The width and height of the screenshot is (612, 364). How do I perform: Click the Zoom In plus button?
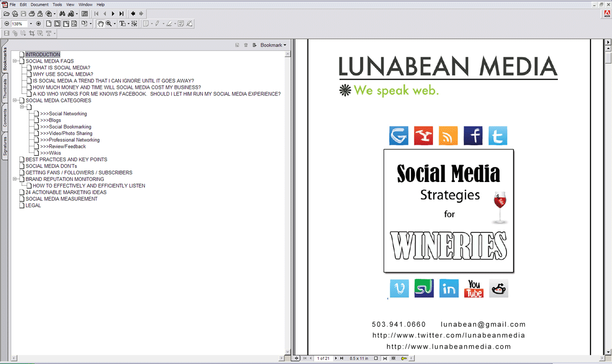pyautogui.click(x=38, y=24)
